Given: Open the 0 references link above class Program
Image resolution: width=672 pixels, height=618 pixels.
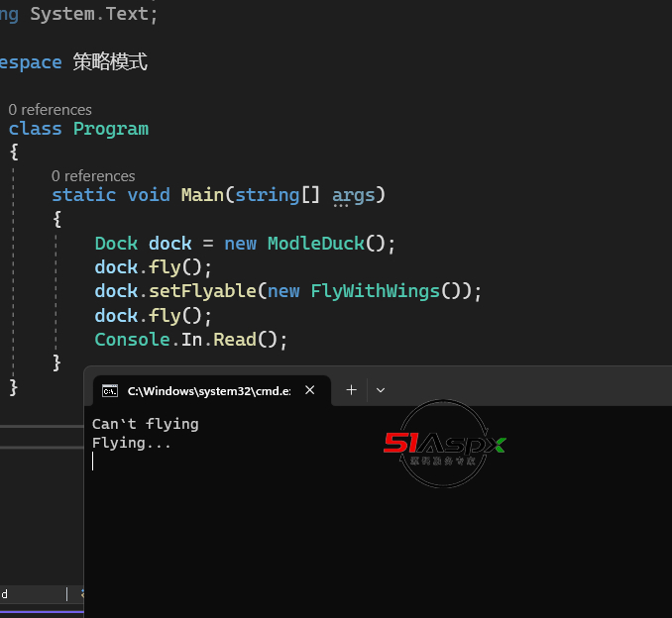Looking at the screenshot, I should pos(50,110).
